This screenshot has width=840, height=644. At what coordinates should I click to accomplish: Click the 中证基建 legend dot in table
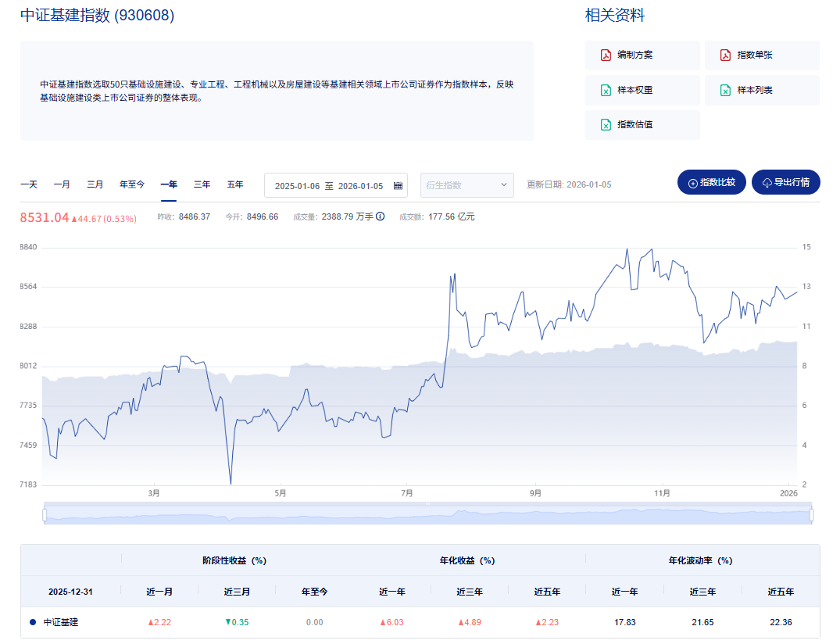[x=33, y=622]
